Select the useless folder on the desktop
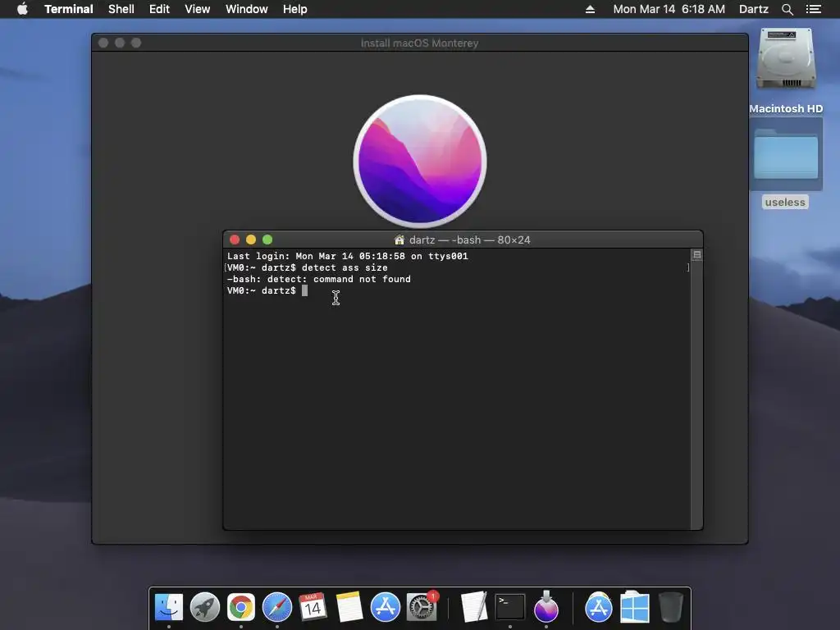This screenshot has height=630, width=840. 785,155
